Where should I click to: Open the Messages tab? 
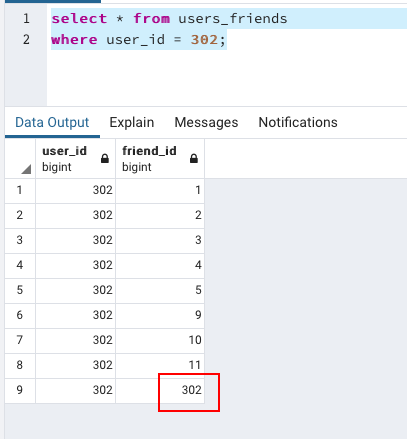click(x=206, y=122)
